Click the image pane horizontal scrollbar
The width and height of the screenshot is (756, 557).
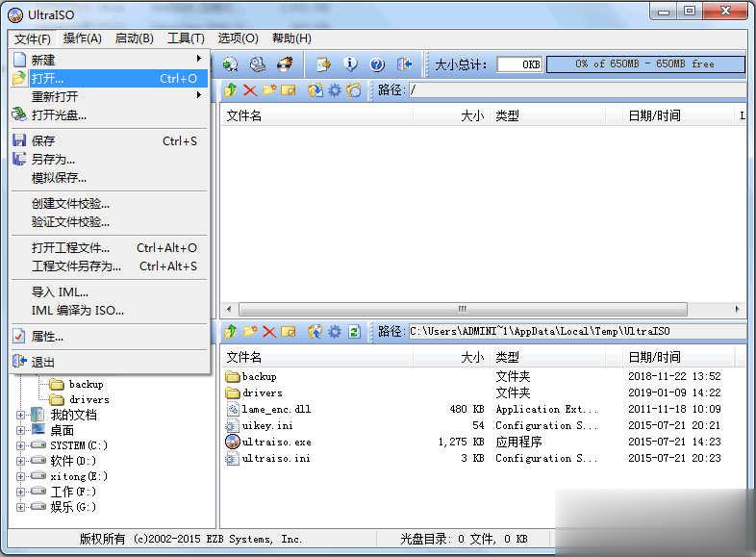[x=463, y=309]
